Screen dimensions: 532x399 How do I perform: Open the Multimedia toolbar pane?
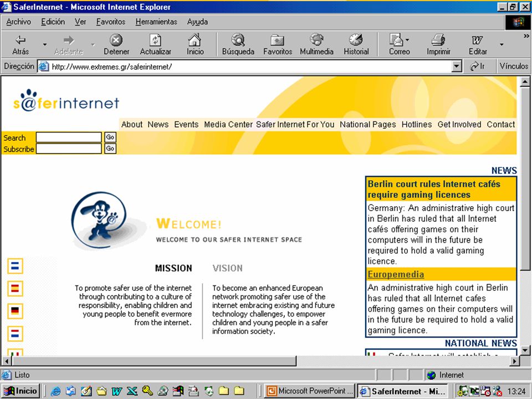click(316, 44)
